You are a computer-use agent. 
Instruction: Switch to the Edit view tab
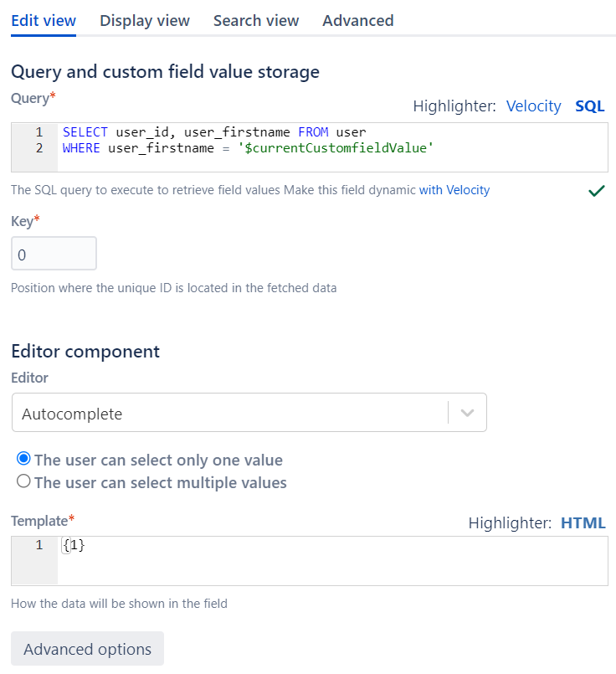44,20
